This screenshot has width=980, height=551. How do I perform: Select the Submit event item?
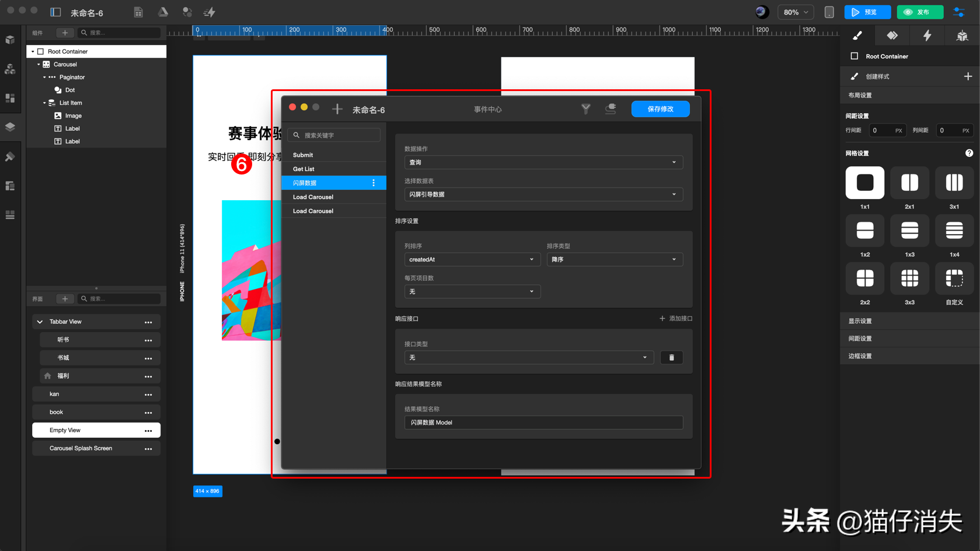pyautogui.click(x=334, y=155)
